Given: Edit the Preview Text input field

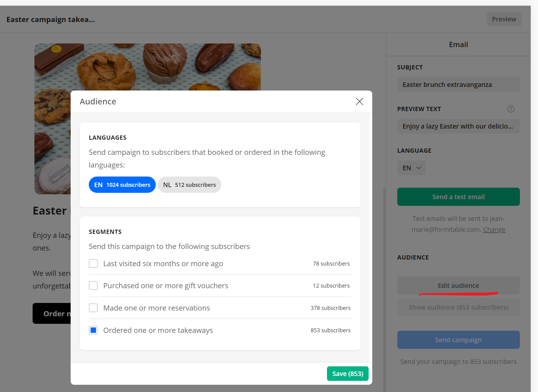Looking at the screenshot, I should coord(458,126).
